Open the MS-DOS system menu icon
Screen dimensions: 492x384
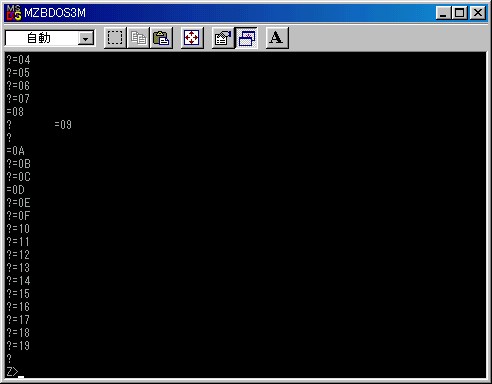click(x=14, y=13)
